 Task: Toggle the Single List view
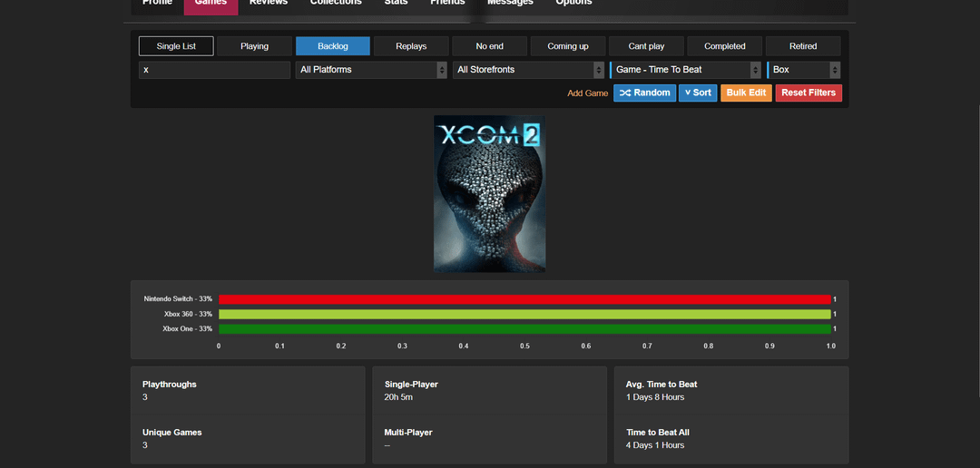[176, 46]
